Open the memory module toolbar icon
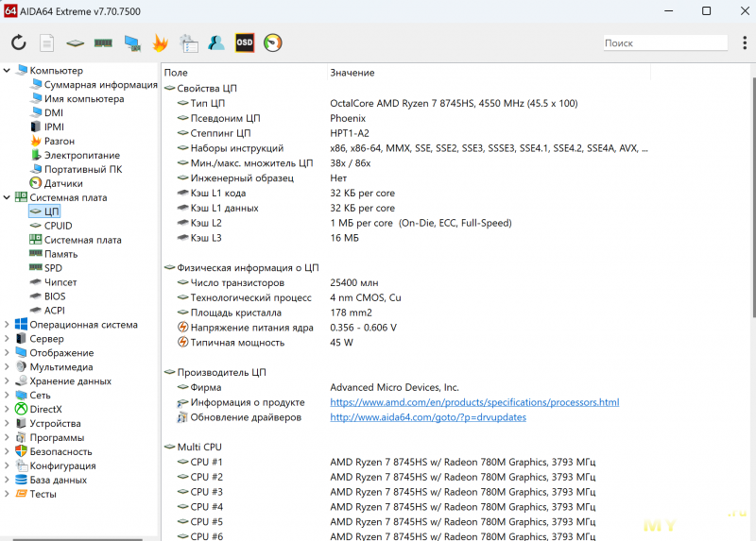Image resolution: width=756 pixels, height=541 pixels. point(103,42)
